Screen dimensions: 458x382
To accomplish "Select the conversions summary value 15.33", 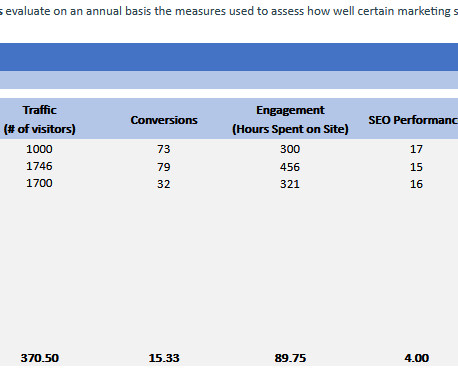I will coord(164,358).
